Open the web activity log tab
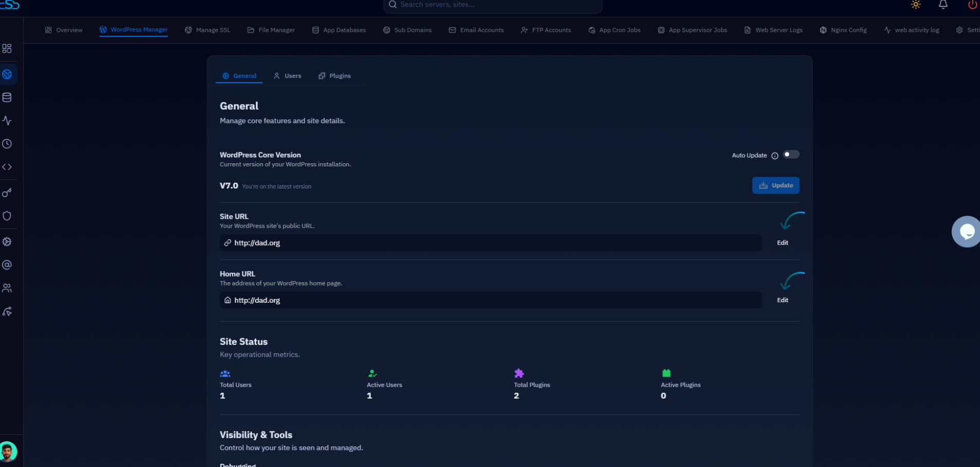The width and height of the screenshot is (980, 467). (x=912, y=30)
